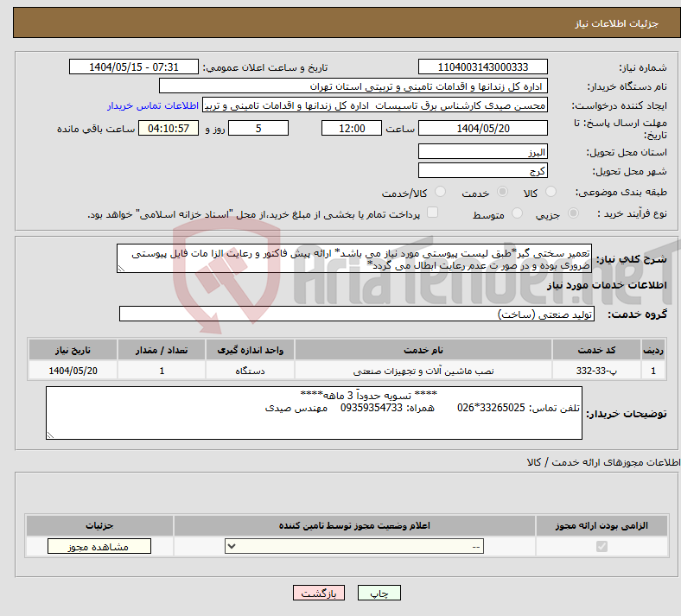The width and height of the screenshot is (681, 616).
Task: Select the متوسط purchase type radio
Action: coord(517,213)
